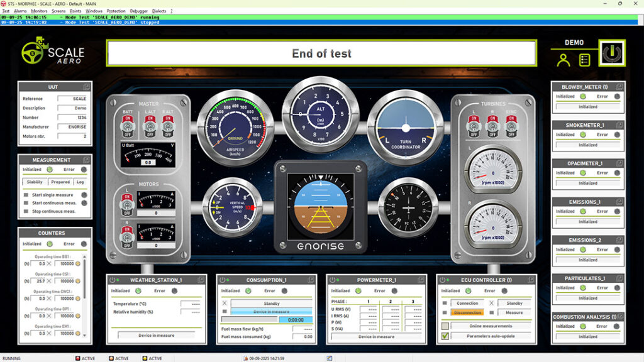Image resolution: width=644 pixels, height=362 pixels.
Task: Pop out the OPACIMETER_1 panel
Action: point(619,163)
